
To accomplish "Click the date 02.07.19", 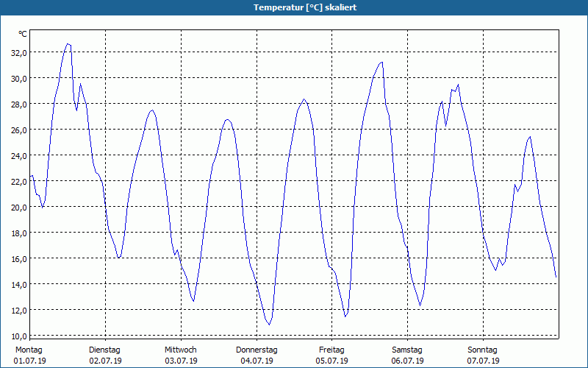I will click(105, 361).
